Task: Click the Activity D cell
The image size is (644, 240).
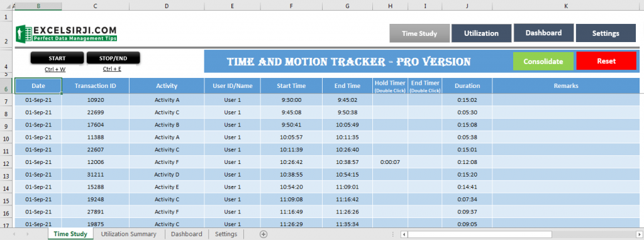Action: coord(167,175)
